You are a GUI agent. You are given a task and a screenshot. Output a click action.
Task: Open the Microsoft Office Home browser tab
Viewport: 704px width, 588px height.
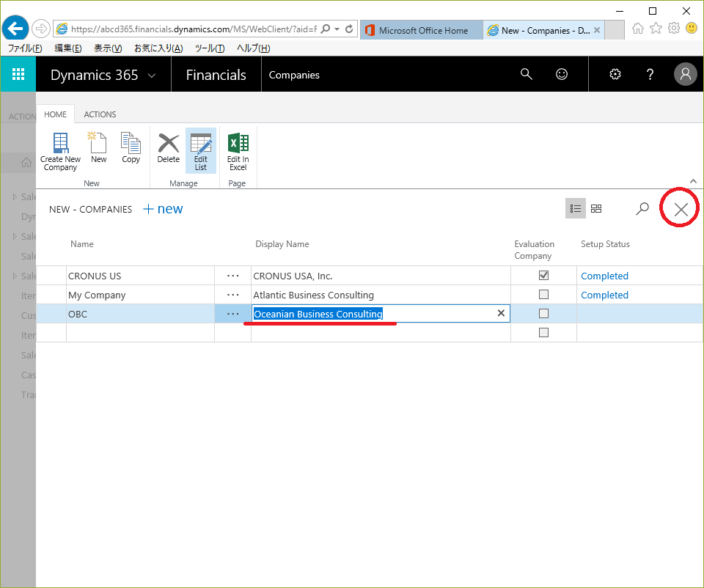click(x=422, y=30)
